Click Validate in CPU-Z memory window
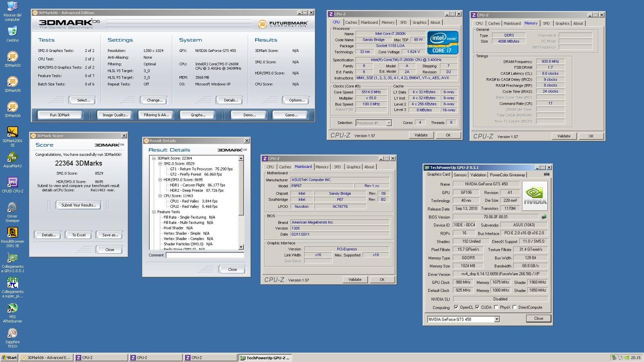Viewport: 644px width, 362px height. pos(563,136)
